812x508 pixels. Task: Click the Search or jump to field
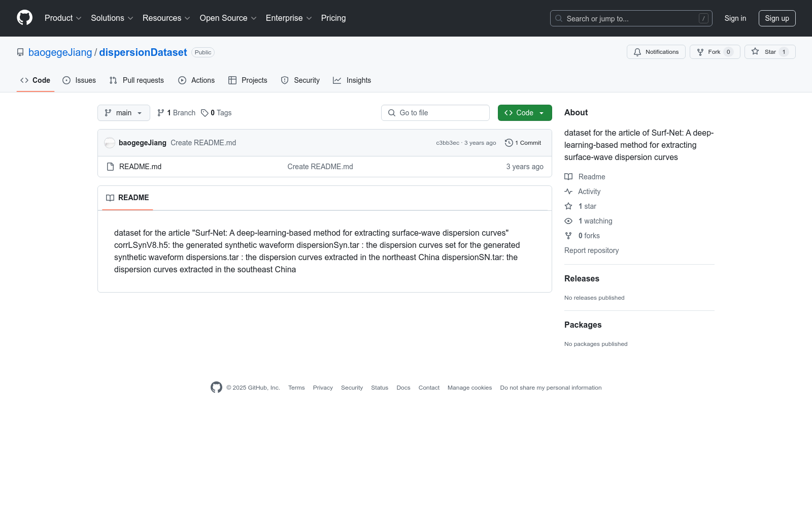coord(631,18)
